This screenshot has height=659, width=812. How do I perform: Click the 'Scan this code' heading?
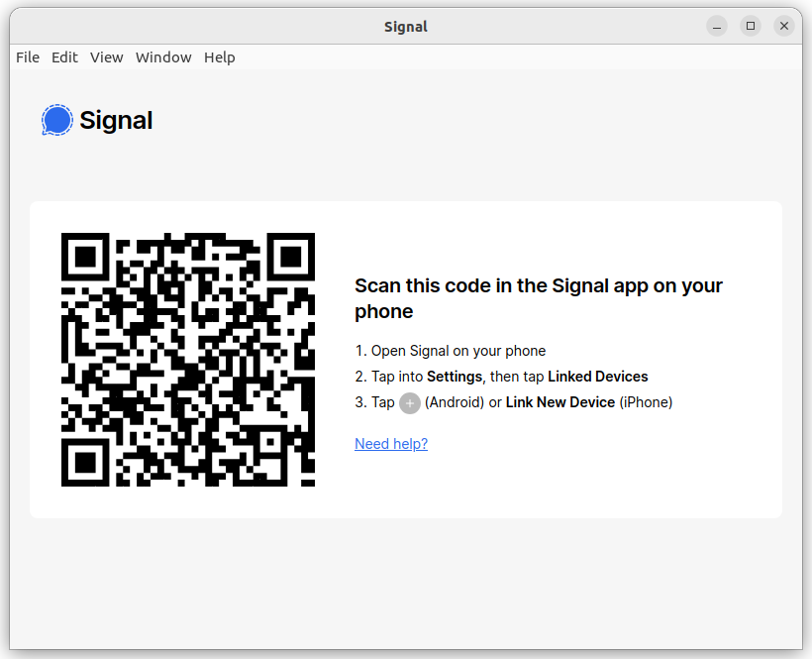coord(539,298)
